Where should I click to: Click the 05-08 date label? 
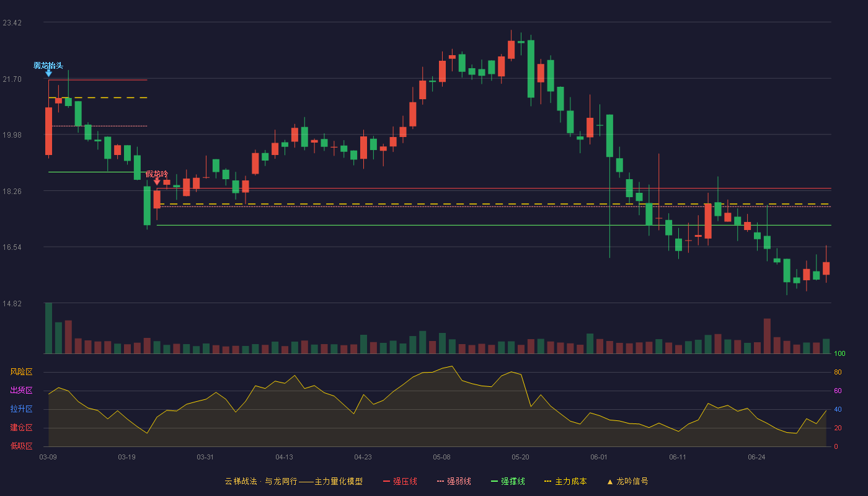pyautogui.click(x=441, y=457)
